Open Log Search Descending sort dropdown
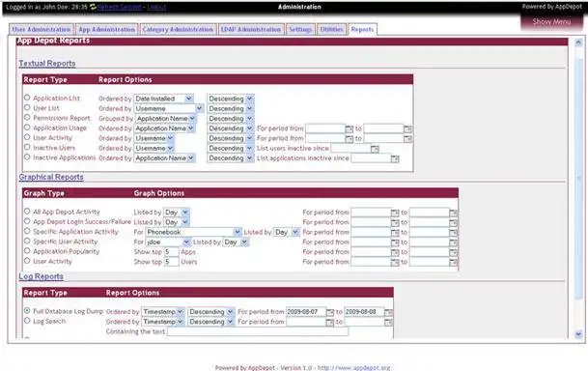 (210, 322)
